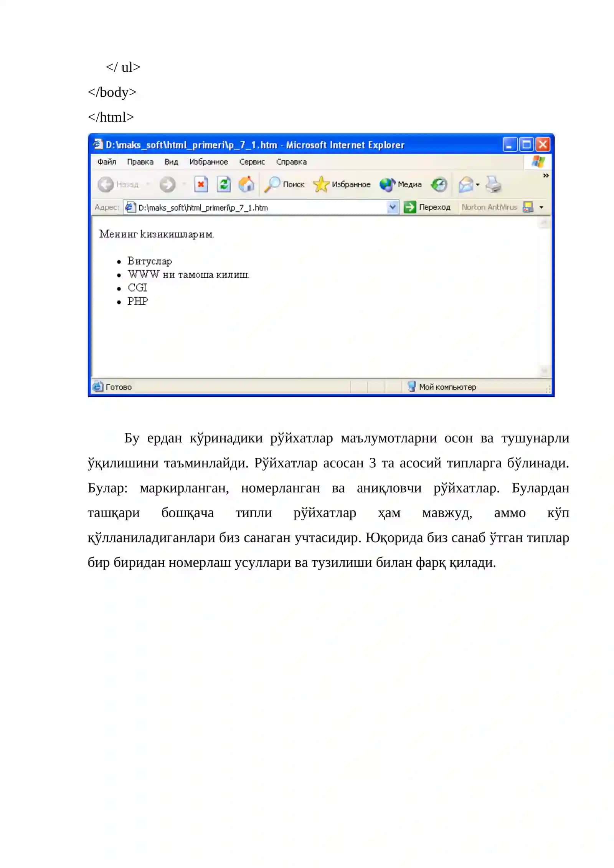
Task: Click the scrollbar up arrow
Action: (544, 223)
